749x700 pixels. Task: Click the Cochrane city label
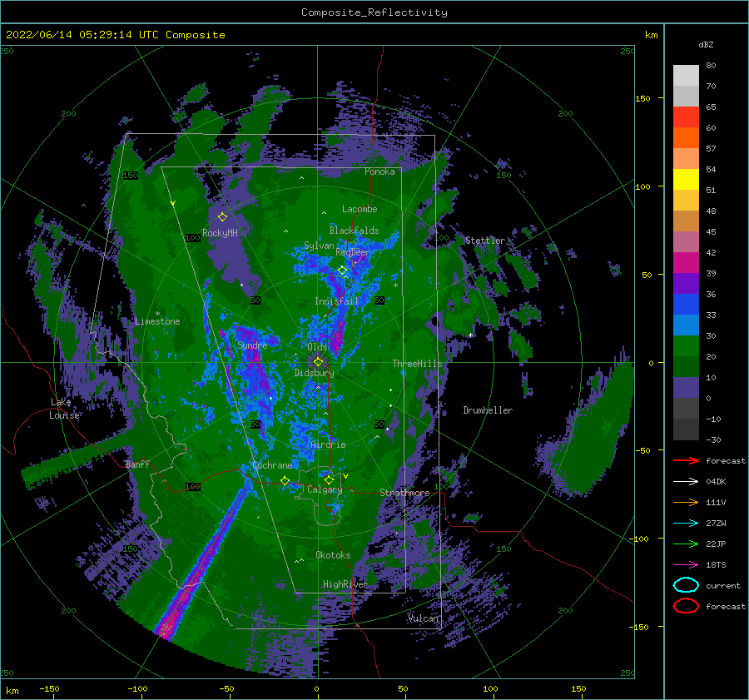point(272,465)
